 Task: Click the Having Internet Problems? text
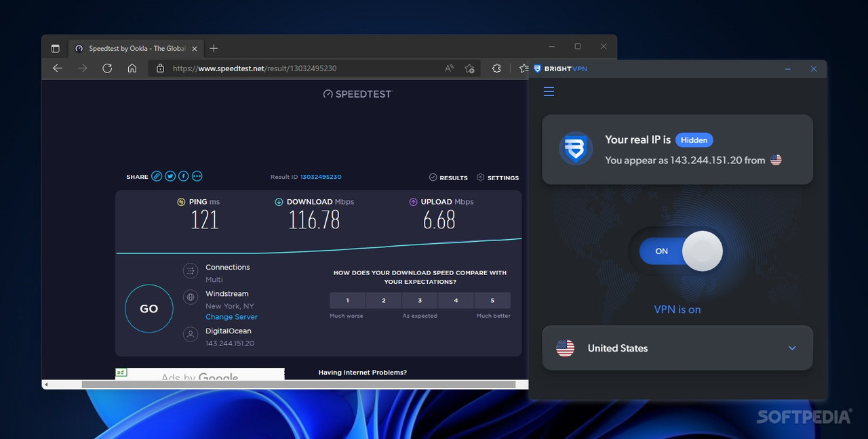[363, 373]
